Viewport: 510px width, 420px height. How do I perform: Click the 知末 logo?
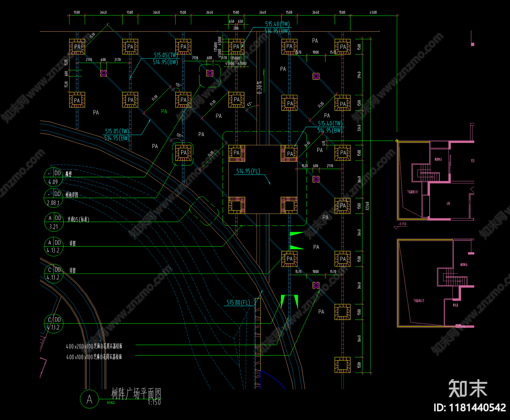[468, 388]
